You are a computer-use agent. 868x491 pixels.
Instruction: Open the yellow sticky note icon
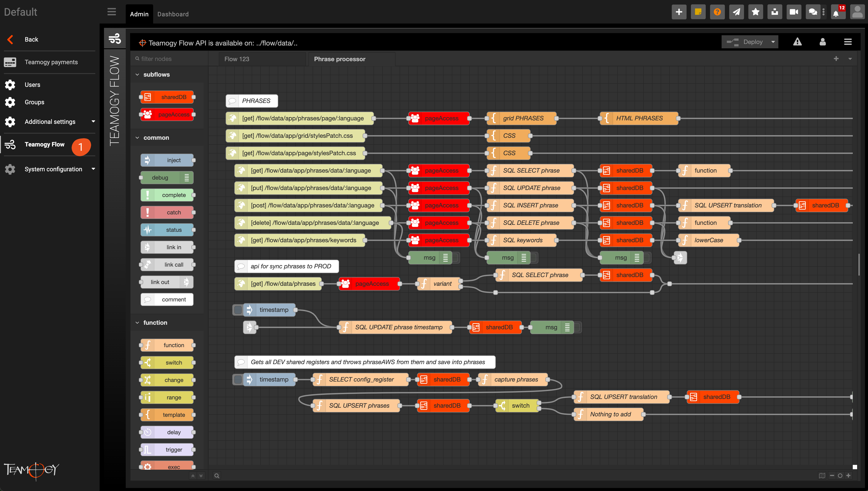[x=698, y=12]
